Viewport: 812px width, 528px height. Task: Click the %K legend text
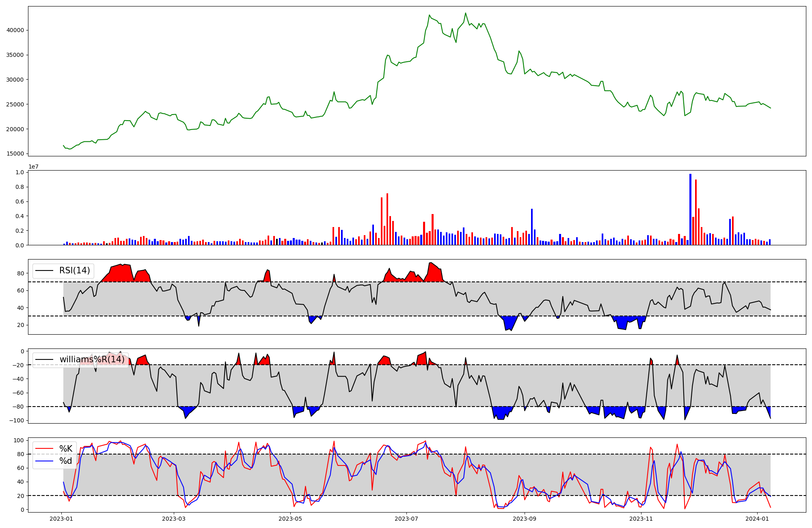tap(66, 449)
